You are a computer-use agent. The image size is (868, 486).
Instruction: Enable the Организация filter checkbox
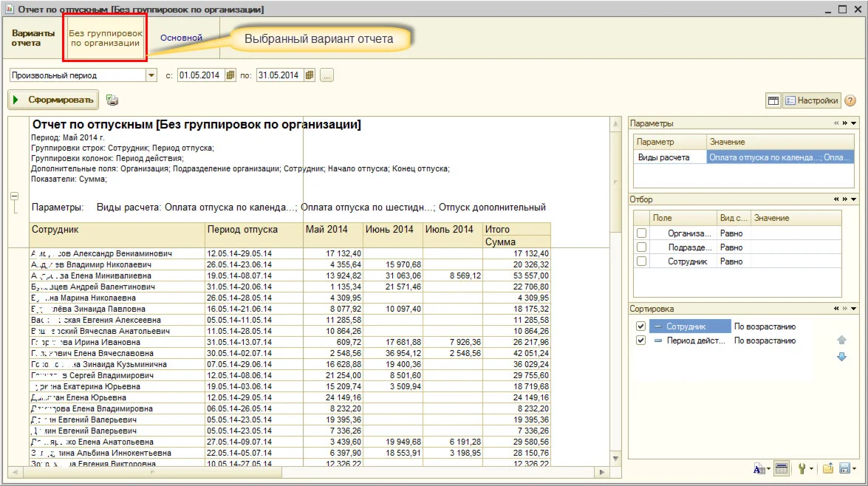pos(641,233)
